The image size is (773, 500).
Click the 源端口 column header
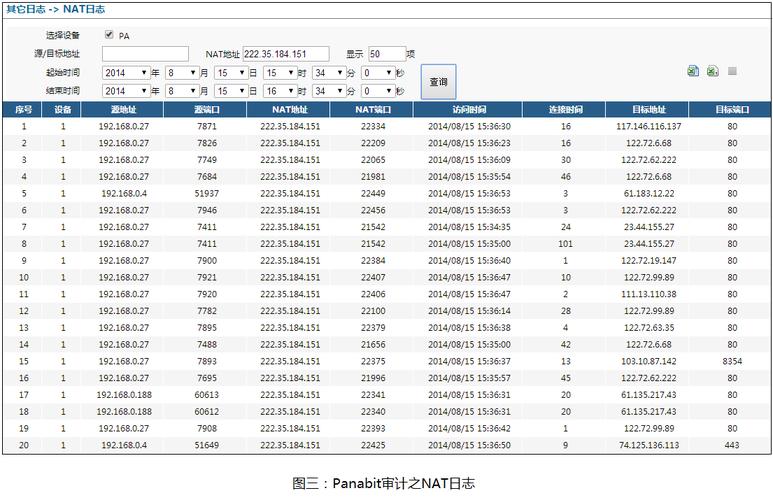pyautogui.click(x=207, y=109)
